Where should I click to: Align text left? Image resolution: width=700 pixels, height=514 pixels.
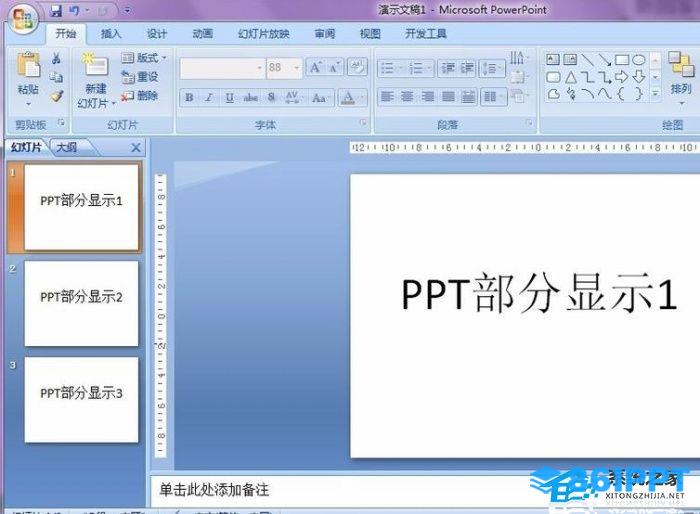(387, 96)
